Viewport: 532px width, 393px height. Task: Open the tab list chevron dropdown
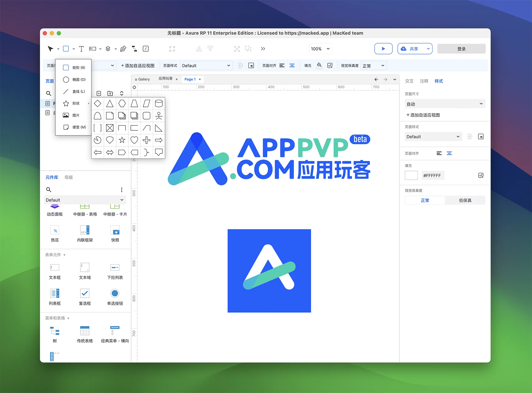point(395,79)
